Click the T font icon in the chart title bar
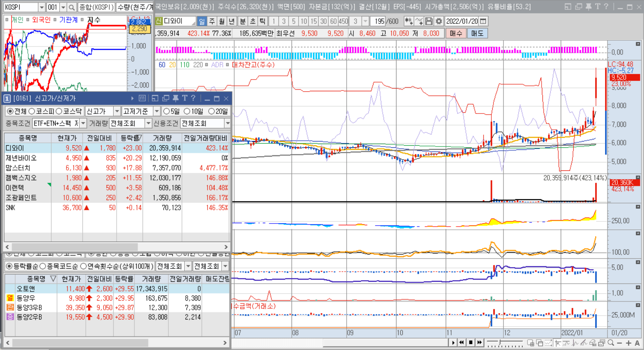Screen dimensions: 644x350 tap(598, 7)
